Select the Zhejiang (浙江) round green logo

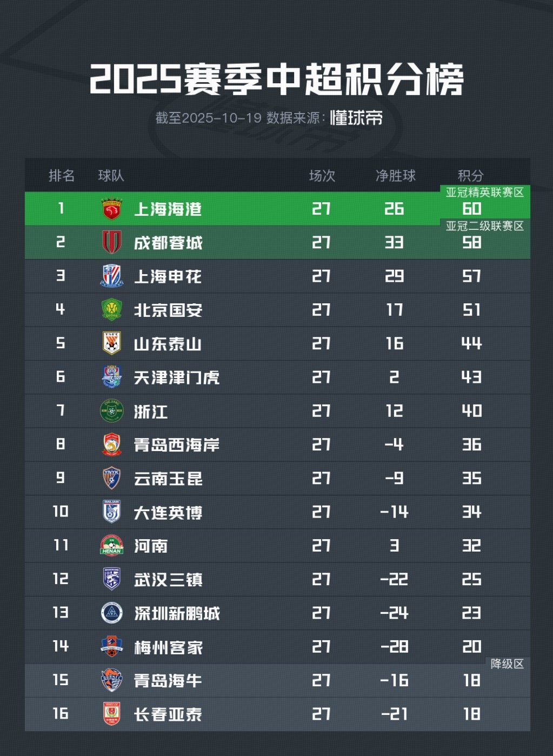(112, 411)
